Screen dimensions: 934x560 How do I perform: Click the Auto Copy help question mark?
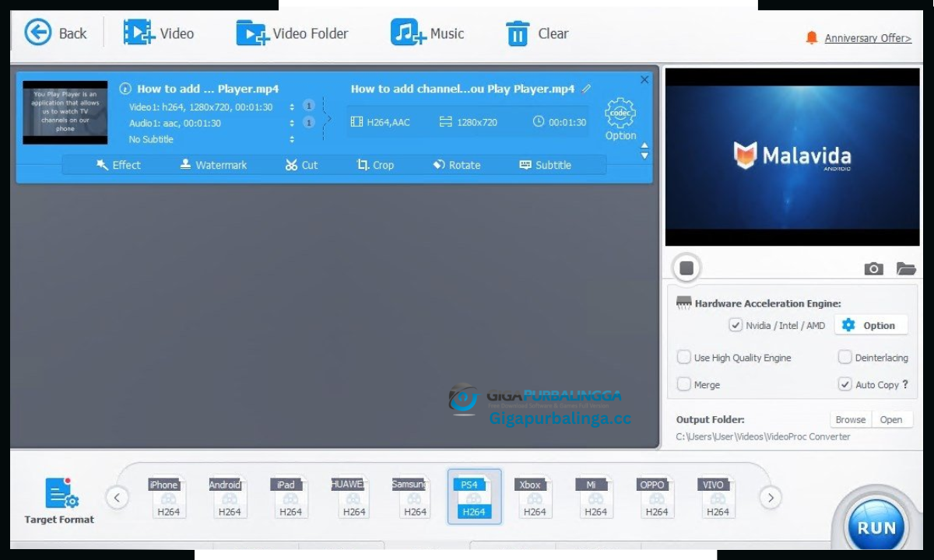905,384
